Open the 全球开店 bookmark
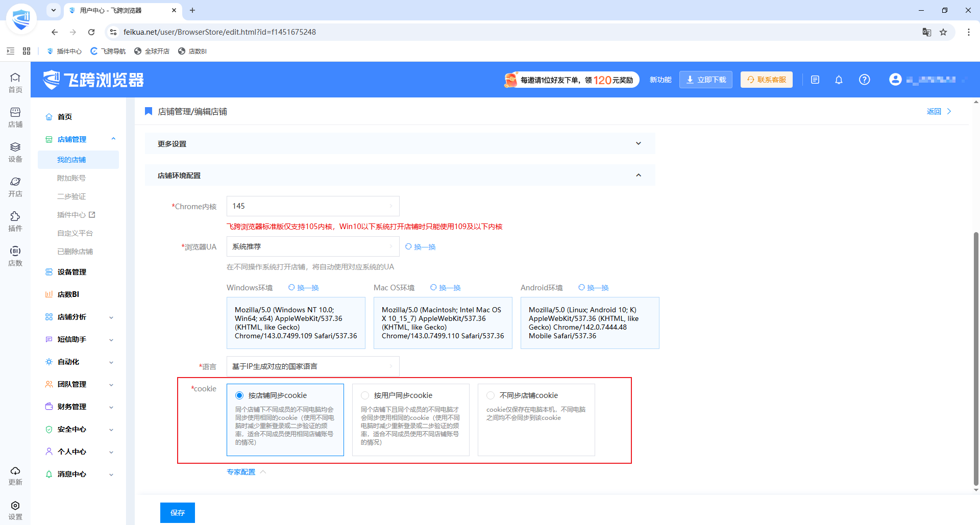Screen dimensions: 980x525 point(152,51)
